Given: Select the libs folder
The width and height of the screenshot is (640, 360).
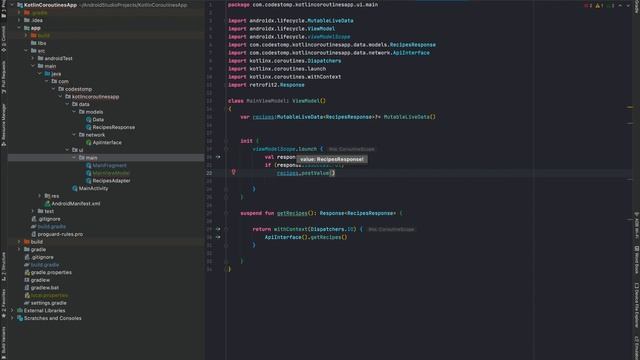Looking at the screenshot, I should (42, 43).
